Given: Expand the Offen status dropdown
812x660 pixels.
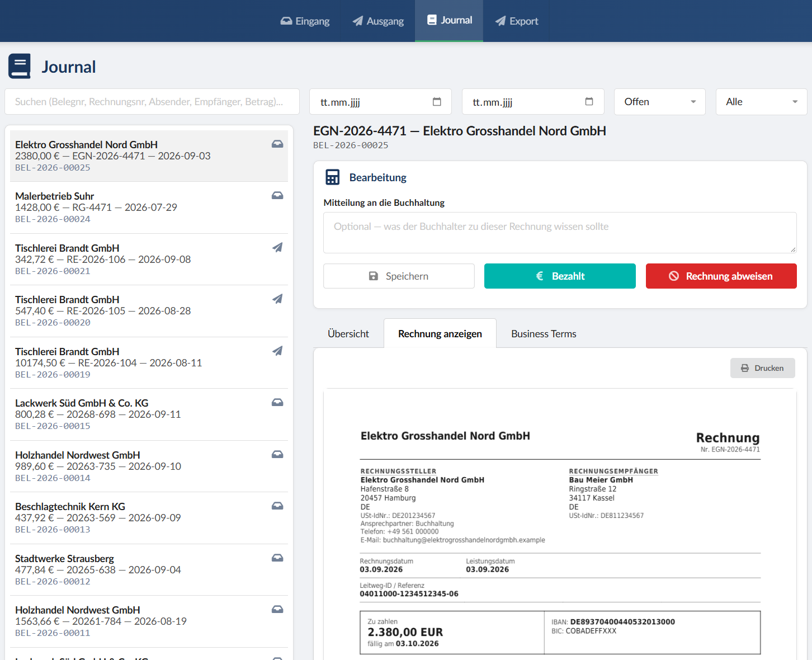Looking at the screenshot, I should coord(659,102).
